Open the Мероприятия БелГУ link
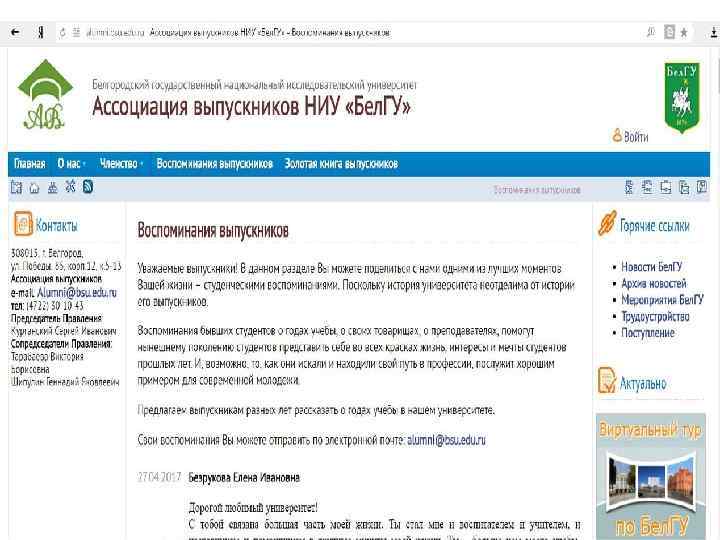 point(662,300)
